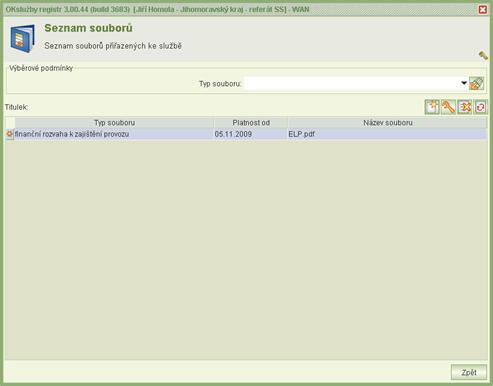This screenshot has width=493, height=386.
Task: Click the delete record icon
Action: point(465,107)
